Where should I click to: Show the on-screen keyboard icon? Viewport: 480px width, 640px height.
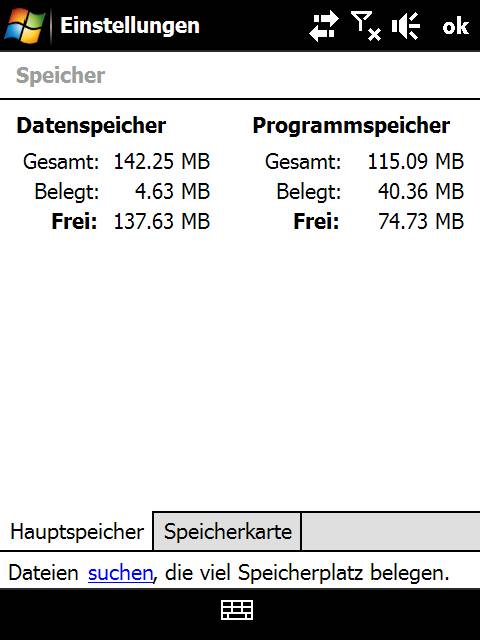point(237,610)
